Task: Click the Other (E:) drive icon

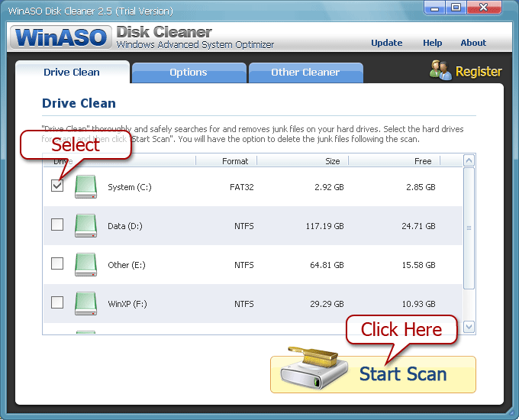Action: click(x=85, y=265)
